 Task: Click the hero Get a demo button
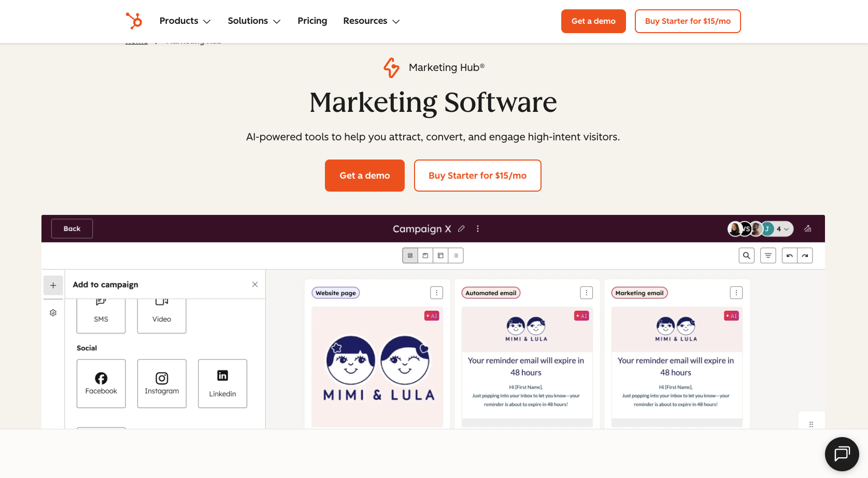point(364,176)
